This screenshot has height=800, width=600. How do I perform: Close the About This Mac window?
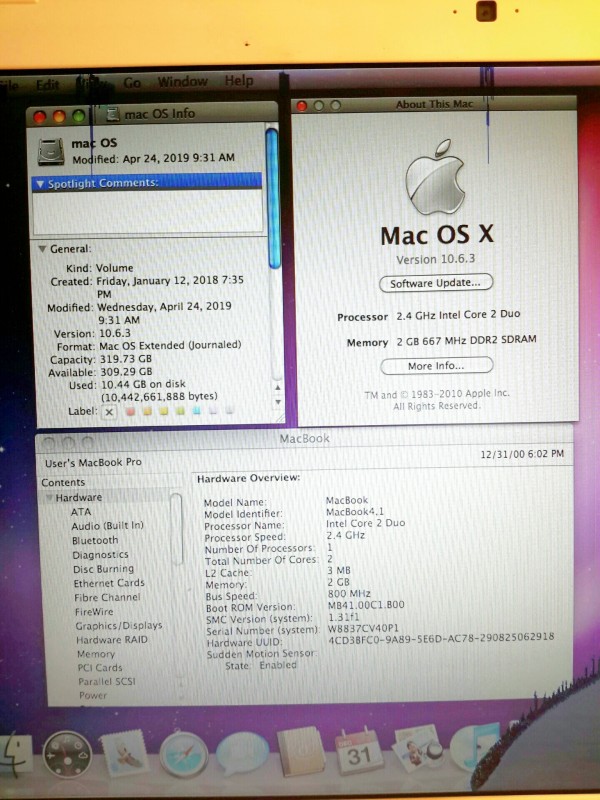(x=302, y=106)
